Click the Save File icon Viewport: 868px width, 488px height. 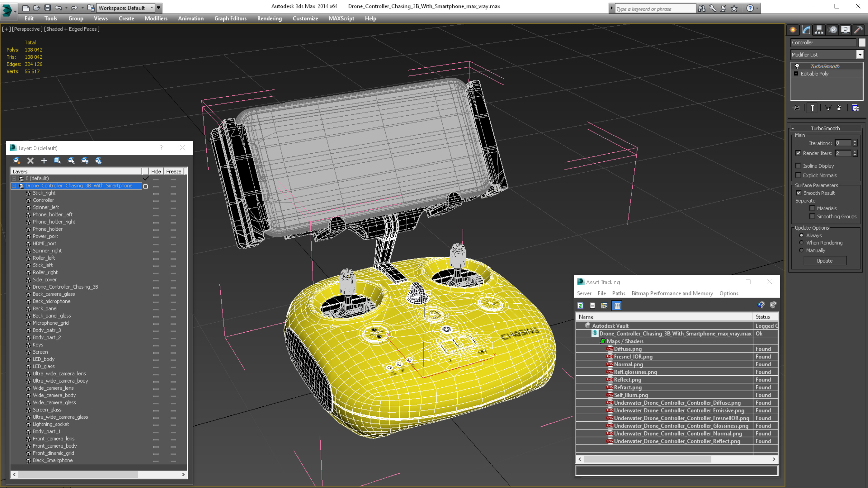pos(48,8)
